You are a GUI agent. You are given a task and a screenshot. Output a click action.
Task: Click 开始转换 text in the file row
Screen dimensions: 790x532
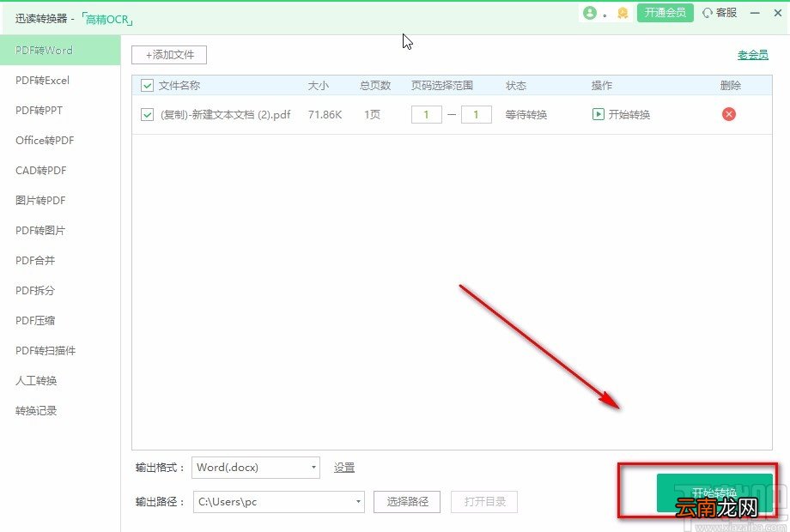coord(629,115)
